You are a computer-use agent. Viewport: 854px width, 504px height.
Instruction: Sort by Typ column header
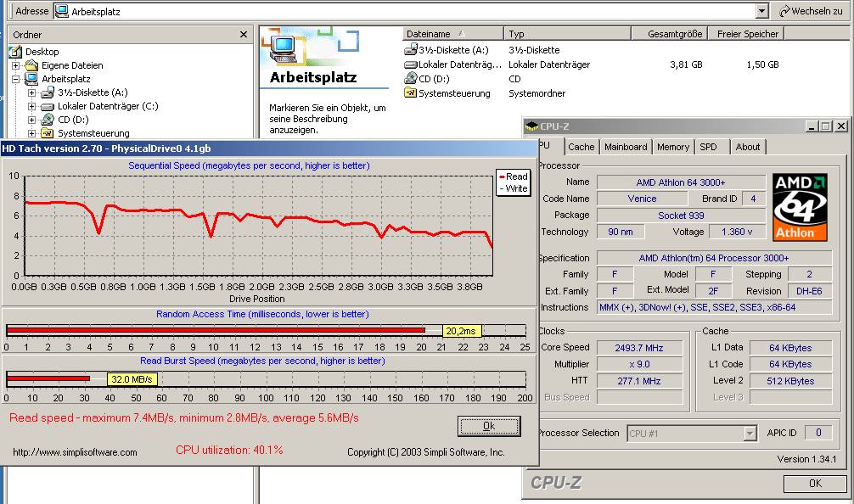click(x=566, y=34)
